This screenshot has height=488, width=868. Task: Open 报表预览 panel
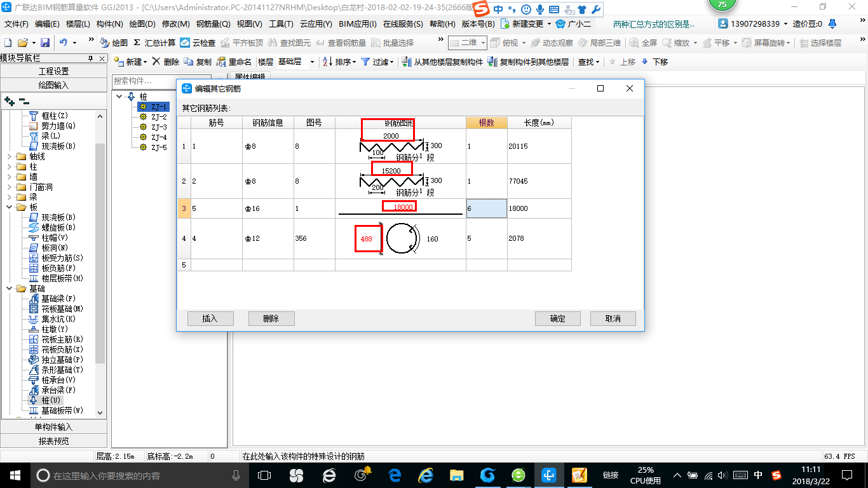click(x=53, y=440)
